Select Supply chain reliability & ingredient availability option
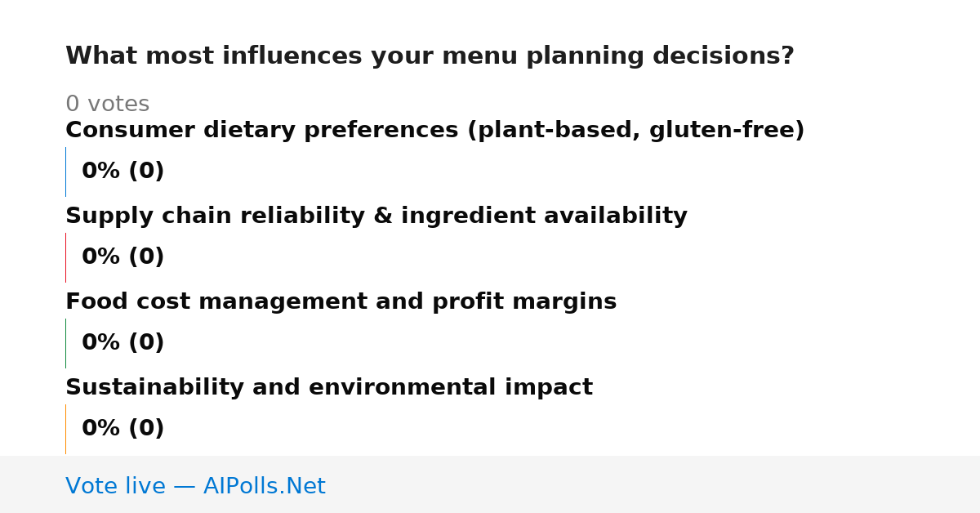Viewport: 980px width, 513px height. pyautogui.click(x=376, y=216)
